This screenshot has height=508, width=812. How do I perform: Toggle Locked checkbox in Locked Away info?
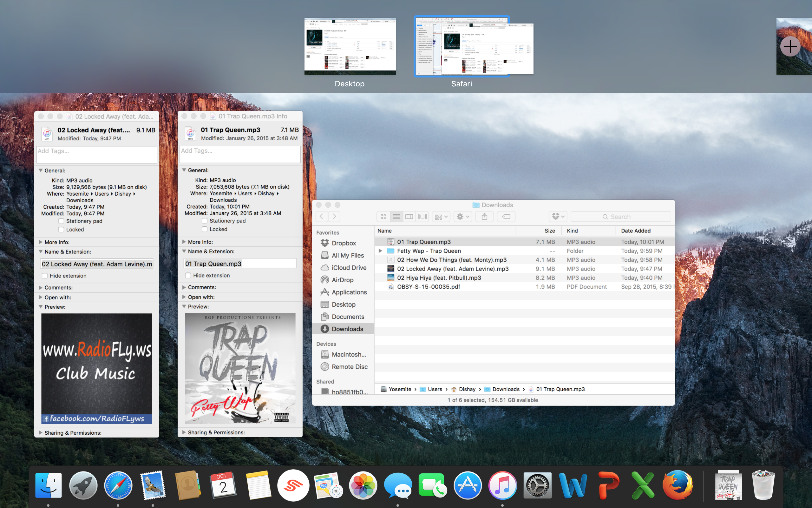click(x=61, y=230)
